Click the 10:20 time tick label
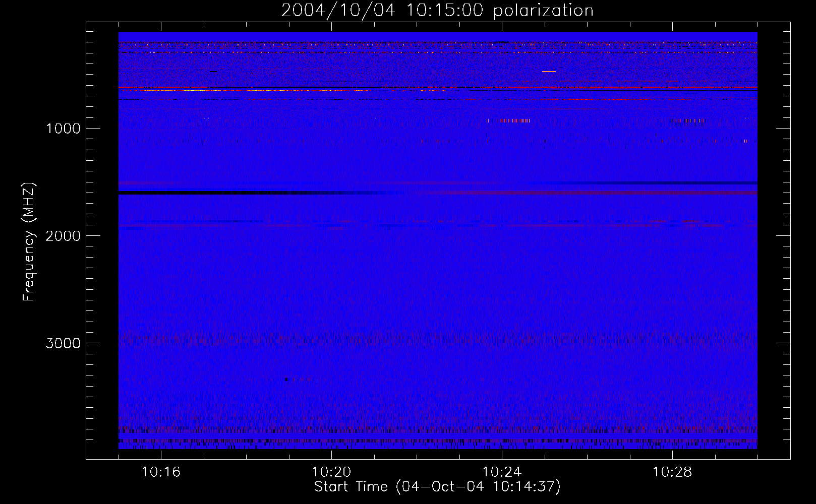This screenshot has height=504, width=816. (x=331, y=472)
